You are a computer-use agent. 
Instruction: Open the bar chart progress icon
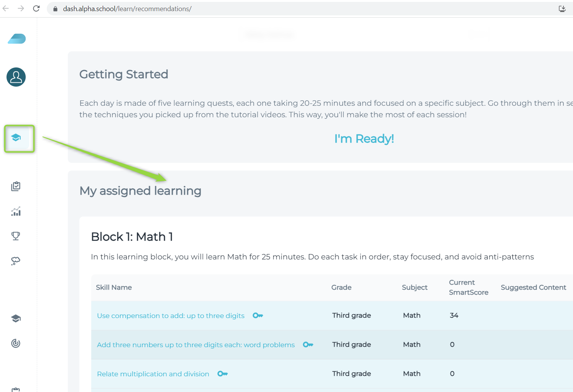coord(16,211)
